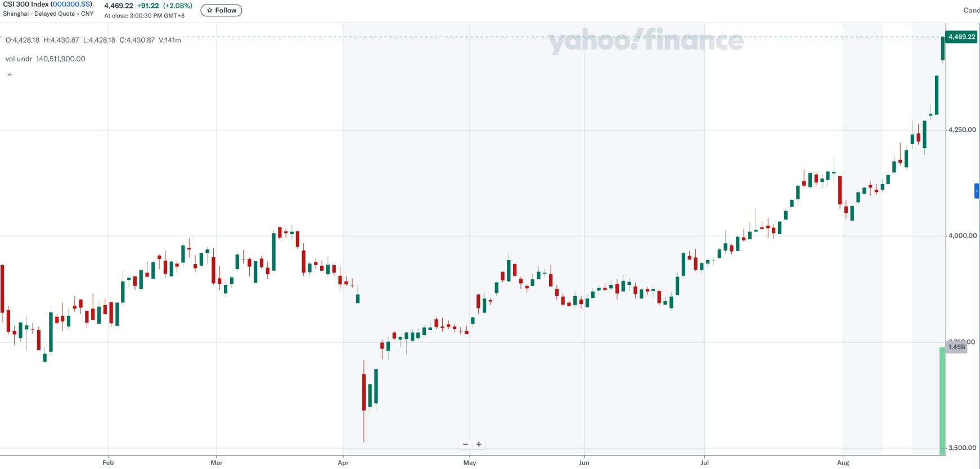Click the star icon in the Follow button

click(210, 10)
